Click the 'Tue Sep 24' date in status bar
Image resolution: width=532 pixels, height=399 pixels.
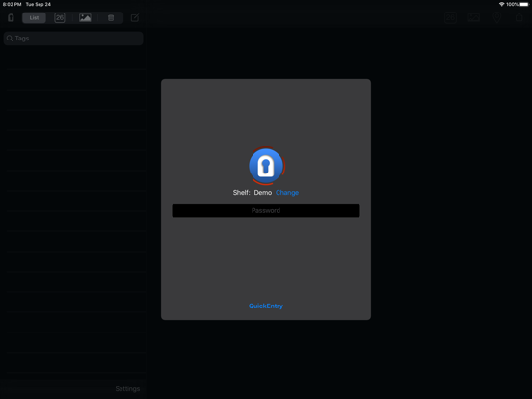pos(39,4)
